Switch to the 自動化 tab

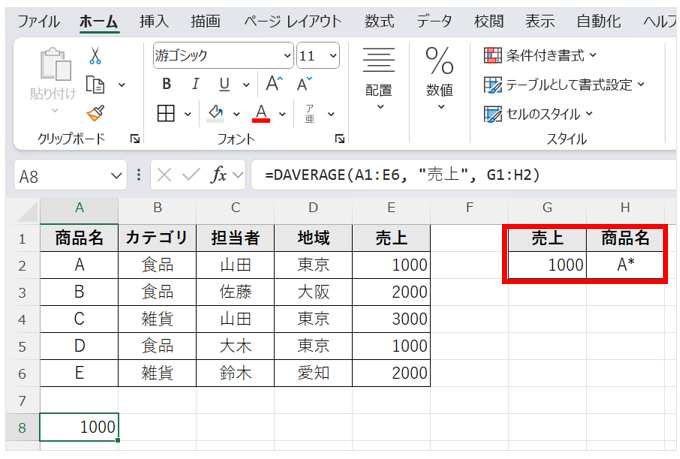point(598,21)
